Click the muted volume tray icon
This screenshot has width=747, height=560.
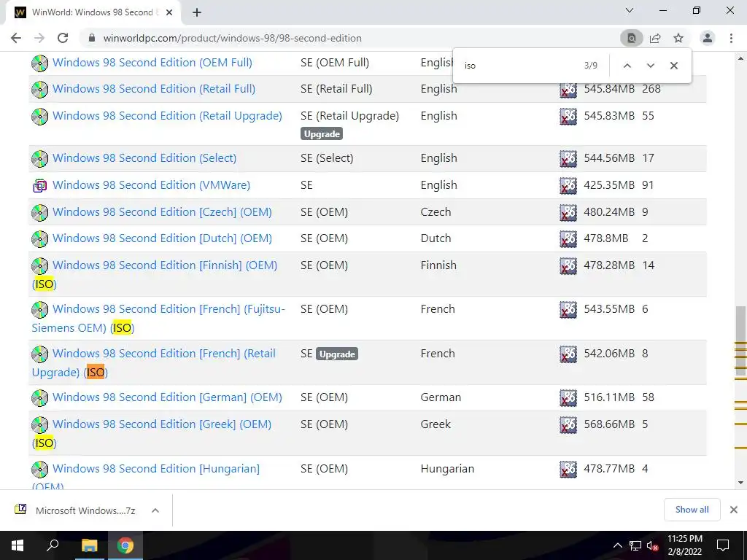click(x=653, y=545)
